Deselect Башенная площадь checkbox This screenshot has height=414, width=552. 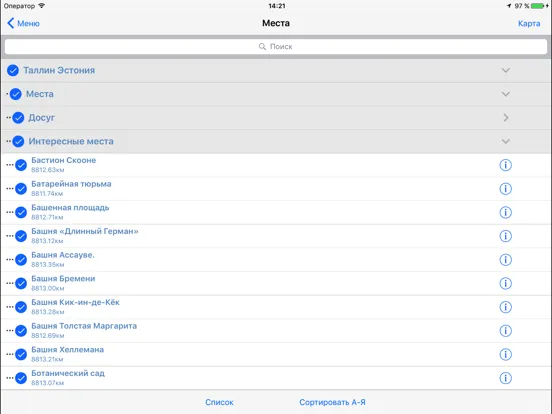[x=21, y=212]
